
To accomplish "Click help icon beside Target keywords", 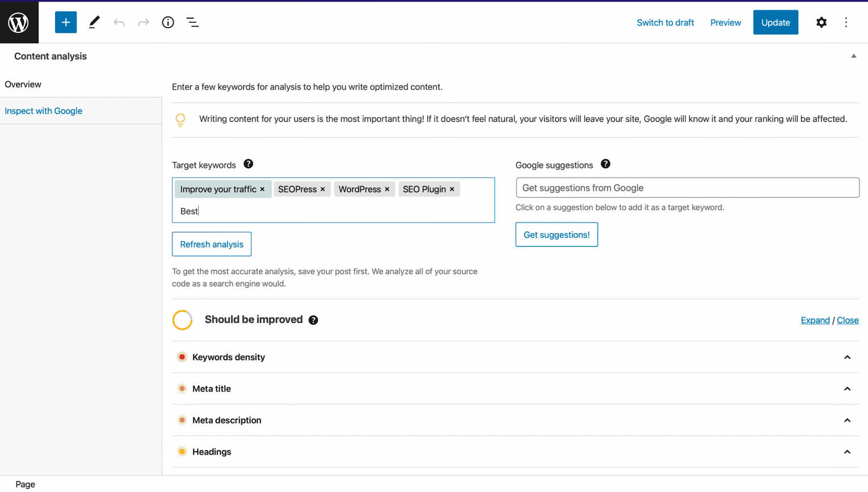I will (x=248, y=164).
